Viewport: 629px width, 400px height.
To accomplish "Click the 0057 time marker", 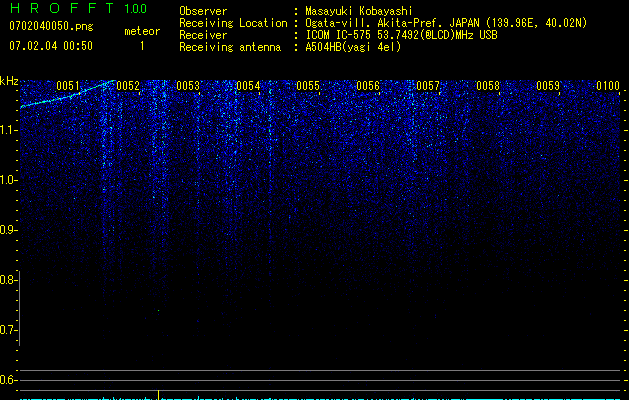I will coord(428,86).
